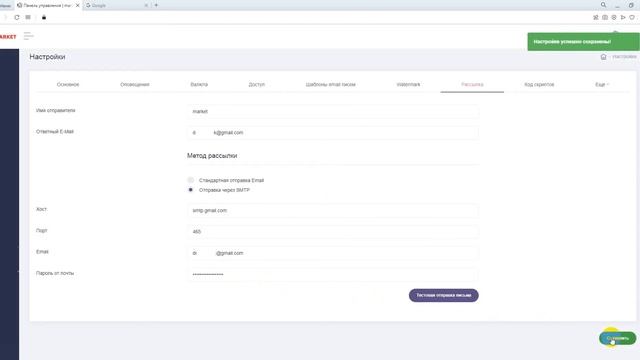Open the speed dial grid icon in the toolbar
The height and width of the screenshot is (360, 640).
pos(28,18)
